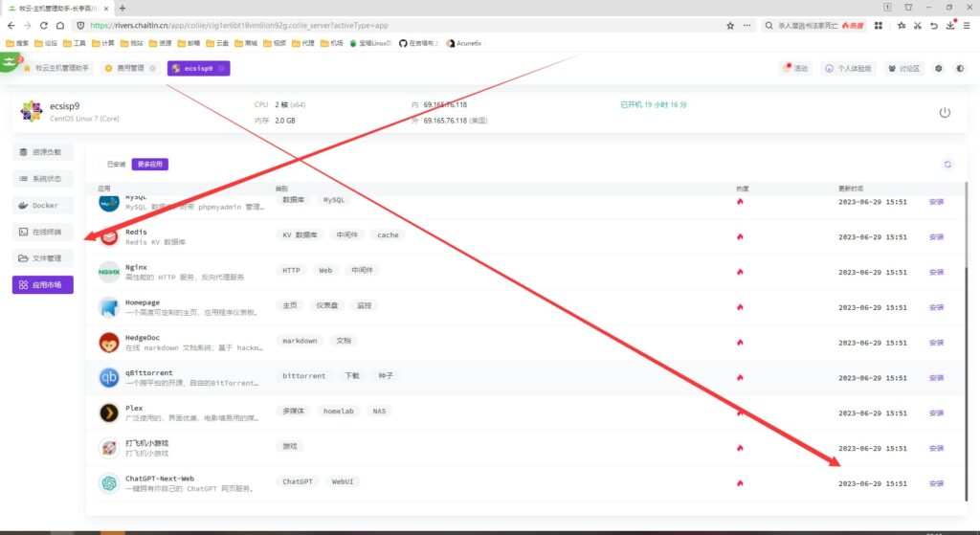This screenshot has width=980, height=535.
Task: Select the 费用管理 top tab
Action: (x=130, y=68)
